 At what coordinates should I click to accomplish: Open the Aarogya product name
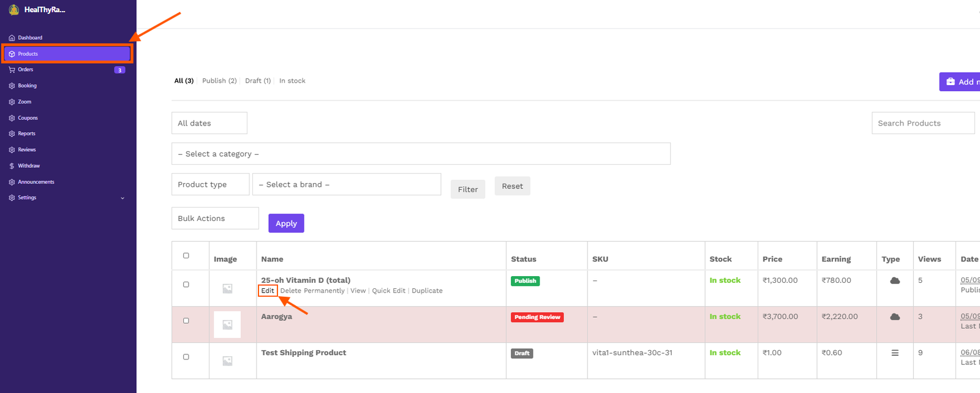277,316
